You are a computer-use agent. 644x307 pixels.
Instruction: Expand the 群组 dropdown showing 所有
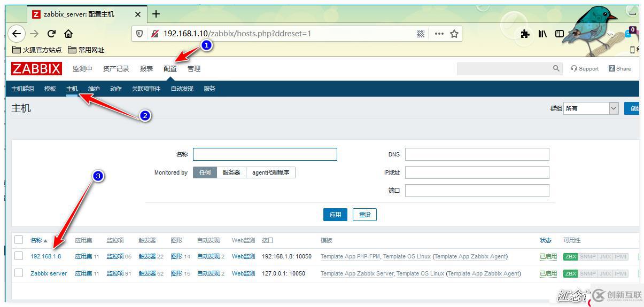591,108
